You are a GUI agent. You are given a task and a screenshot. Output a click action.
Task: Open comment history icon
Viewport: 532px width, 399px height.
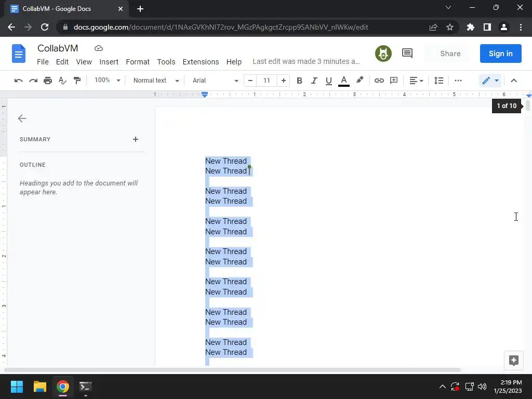pos(407,54)
